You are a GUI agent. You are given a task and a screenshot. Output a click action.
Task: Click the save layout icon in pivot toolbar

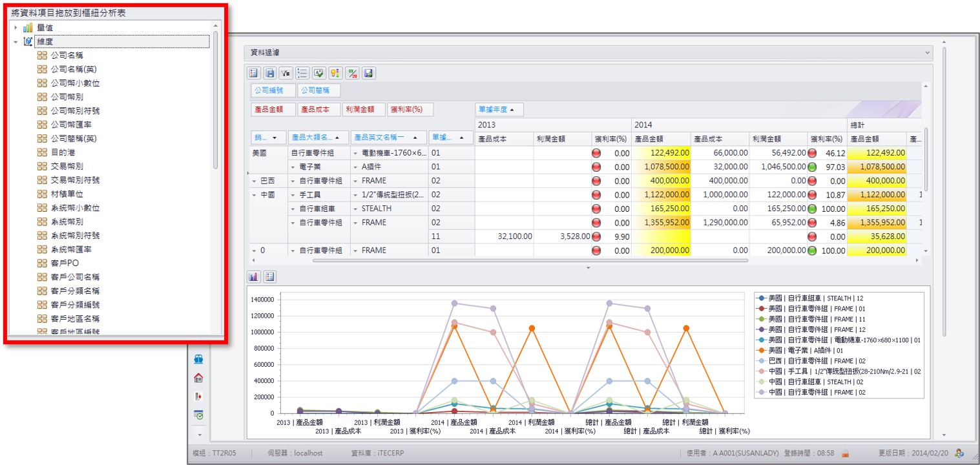pyautogui.click(x=270, y=73)
